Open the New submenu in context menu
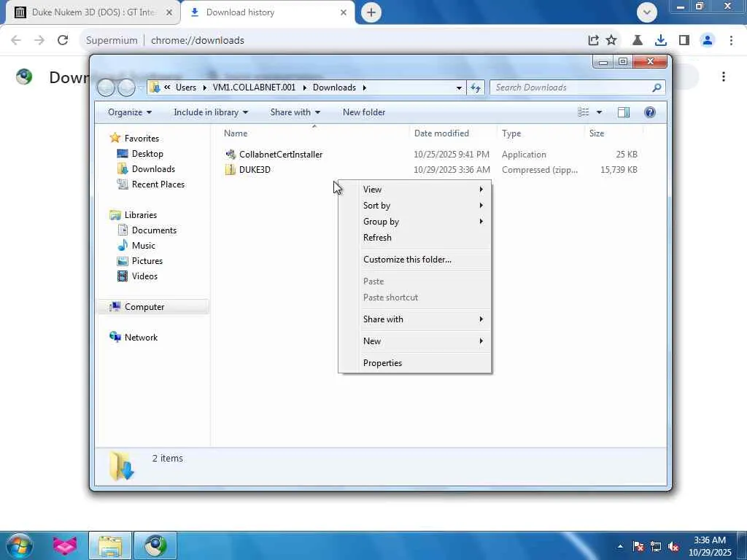The height and width of the screenshot is (560, 747). point(414,341)
